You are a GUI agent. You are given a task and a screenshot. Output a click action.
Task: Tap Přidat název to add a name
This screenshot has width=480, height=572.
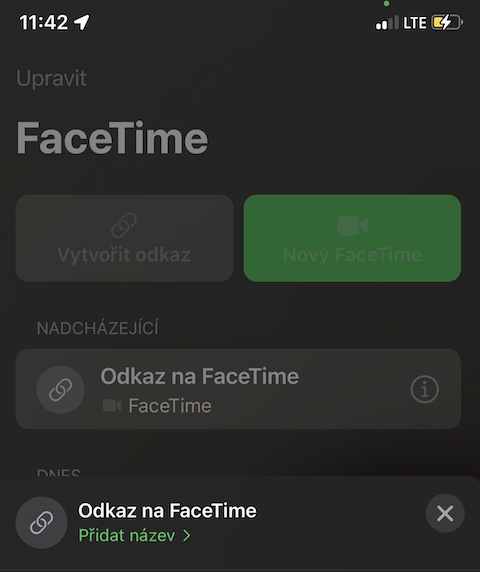coord(127,536)
